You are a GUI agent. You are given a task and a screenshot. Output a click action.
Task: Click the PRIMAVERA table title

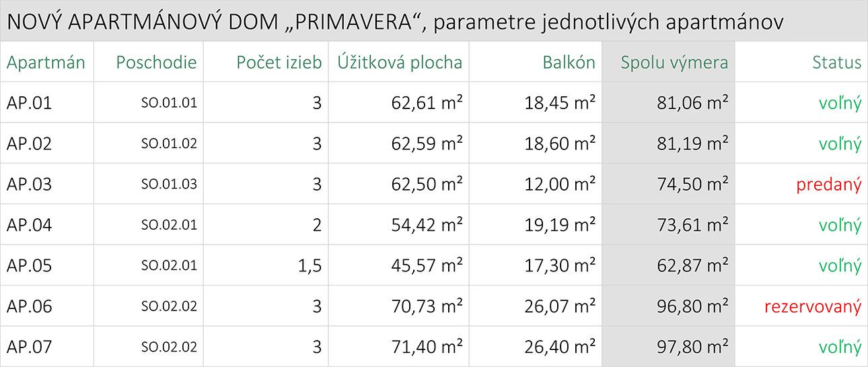[x=395, y=22]
